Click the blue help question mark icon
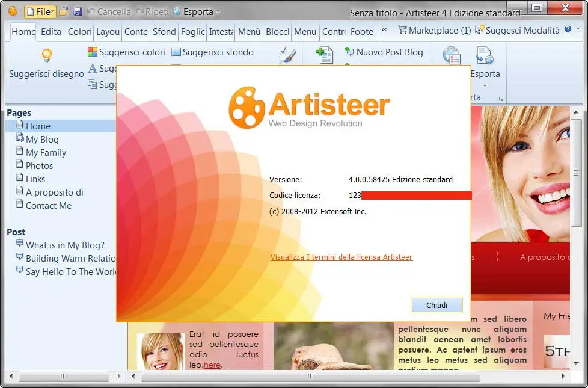Screen dimensions: 588x388 click(x=568, y=29)
